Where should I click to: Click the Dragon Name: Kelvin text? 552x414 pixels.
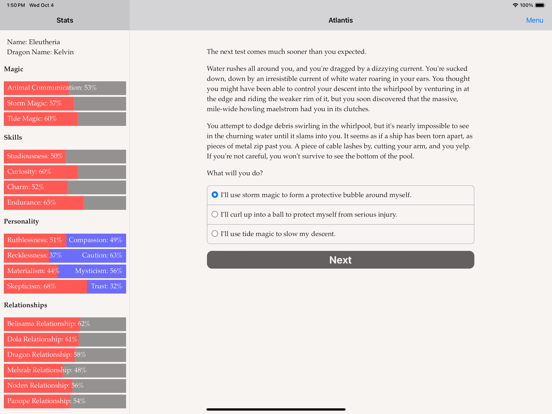pyautogui.click(x=40, y=52)
